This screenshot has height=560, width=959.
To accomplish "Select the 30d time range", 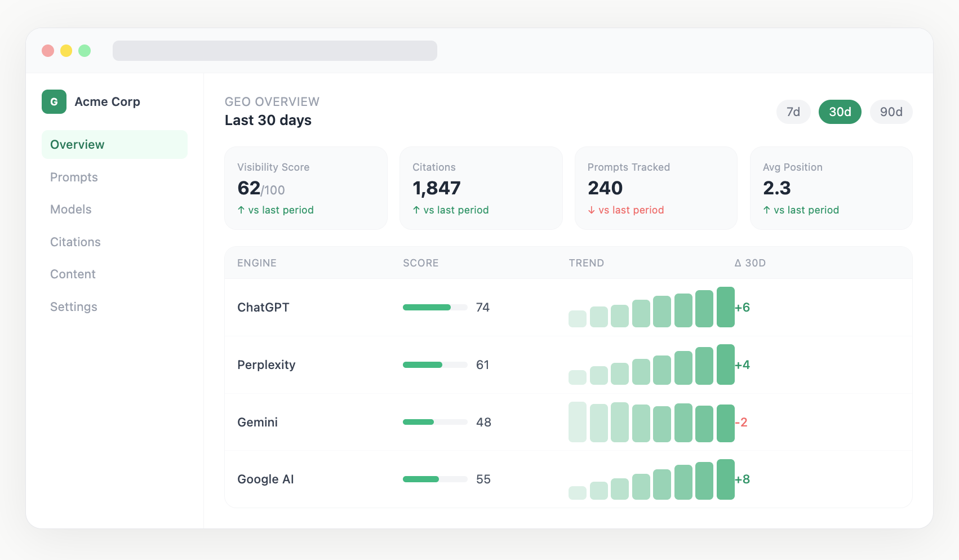I will pos(840,112).
